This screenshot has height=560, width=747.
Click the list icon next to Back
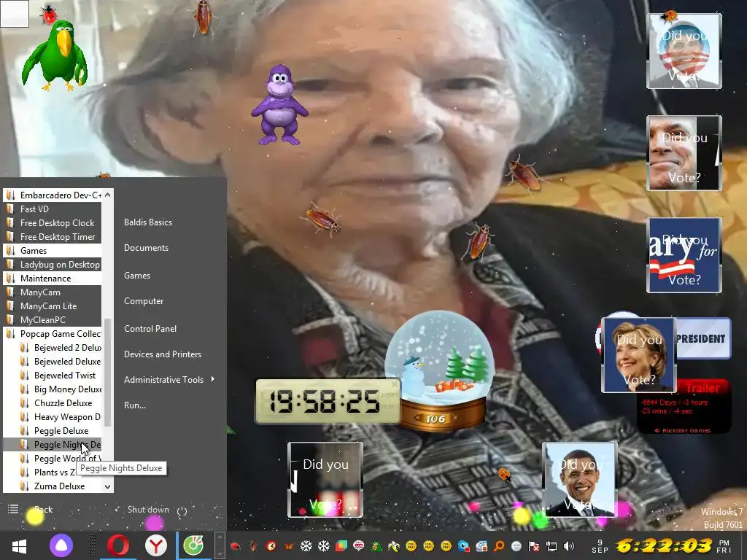pos(13,509)
